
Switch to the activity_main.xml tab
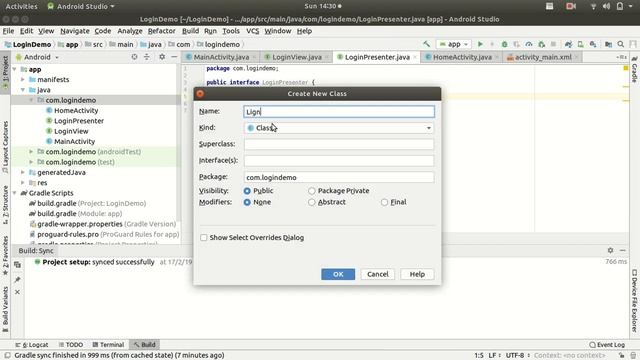pos(543,57)
